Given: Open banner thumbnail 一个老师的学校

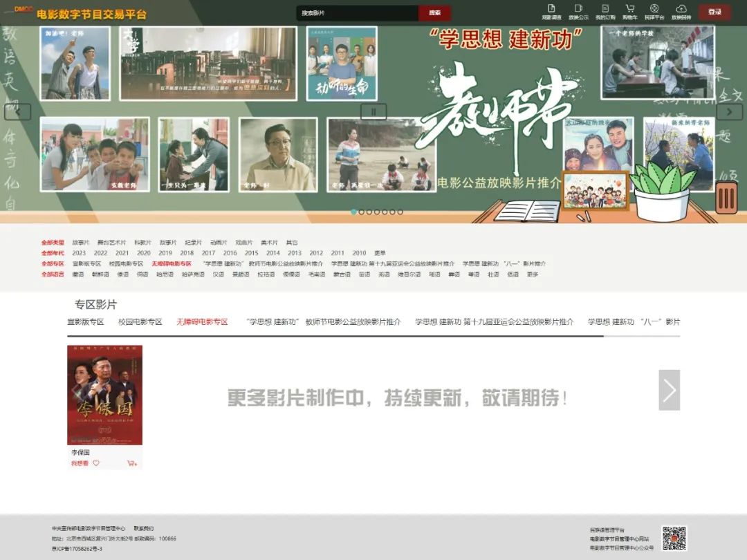Looking at the screenshot, I should [x=658, y=62].
